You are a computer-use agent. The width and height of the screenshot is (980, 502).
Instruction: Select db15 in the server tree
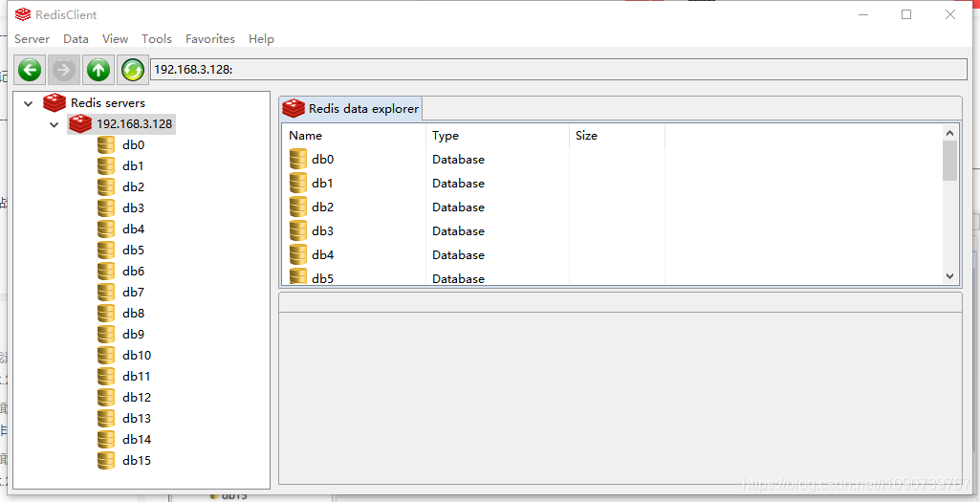click(137, 461)
